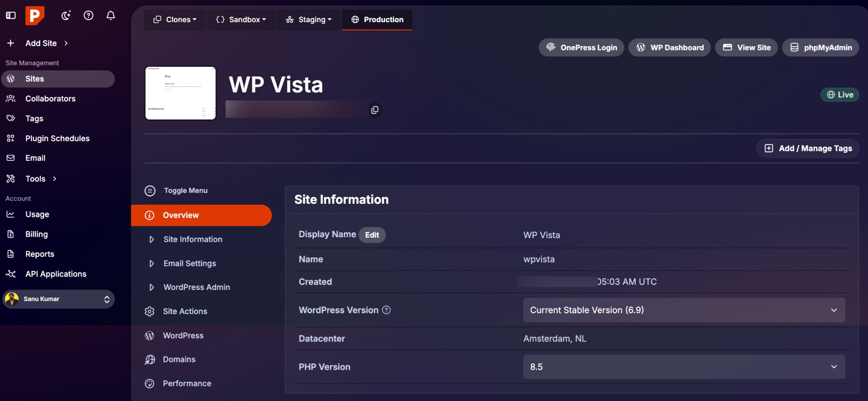The image size is (868, 401).
Task: Copy the site URL with the copy icon
Action: 374,110
